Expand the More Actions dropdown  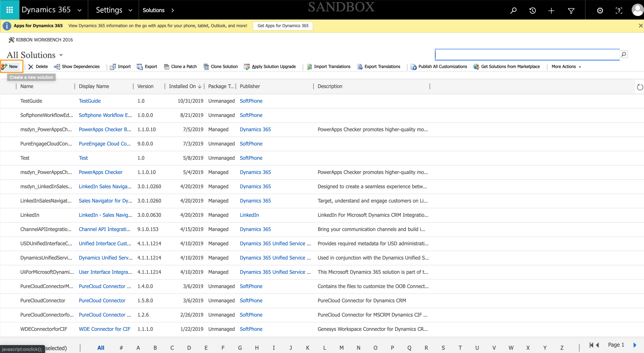tap(566, 66)
